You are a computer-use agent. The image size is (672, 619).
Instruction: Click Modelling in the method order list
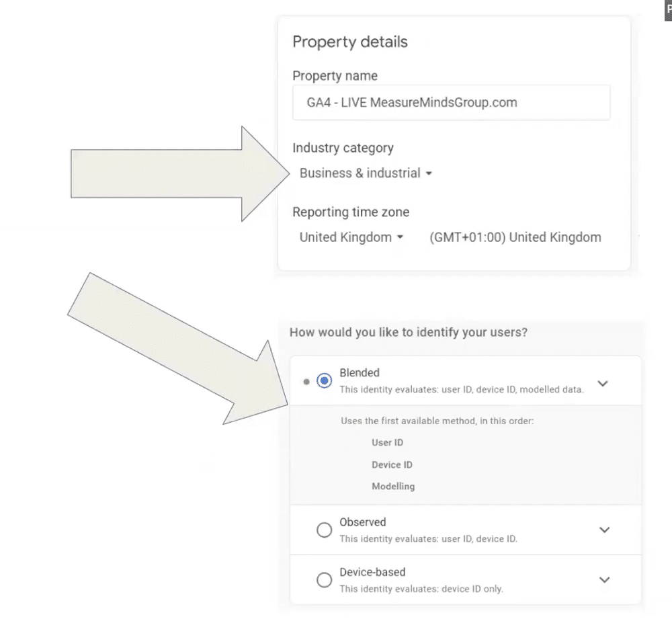[x=393, y=487]
